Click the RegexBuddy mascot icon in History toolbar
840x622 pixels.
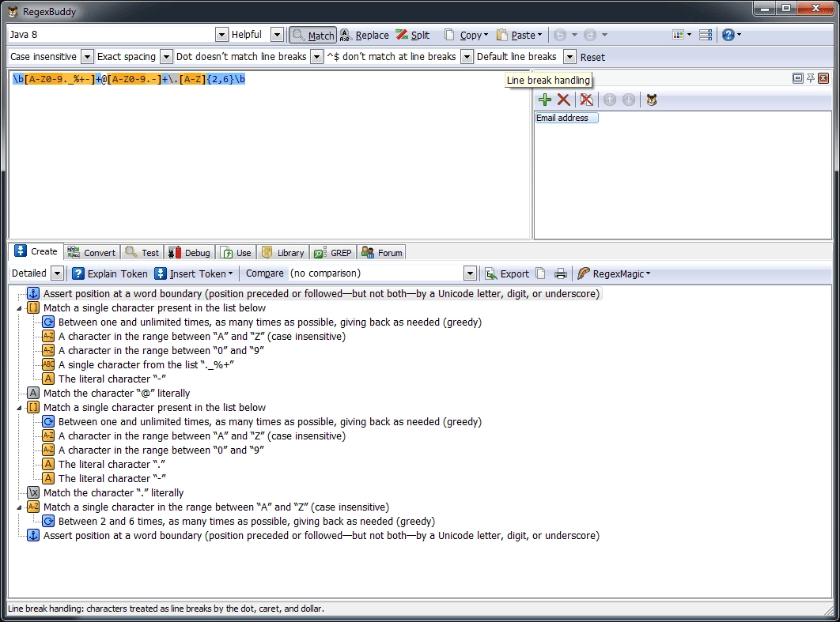coord(652,100)
